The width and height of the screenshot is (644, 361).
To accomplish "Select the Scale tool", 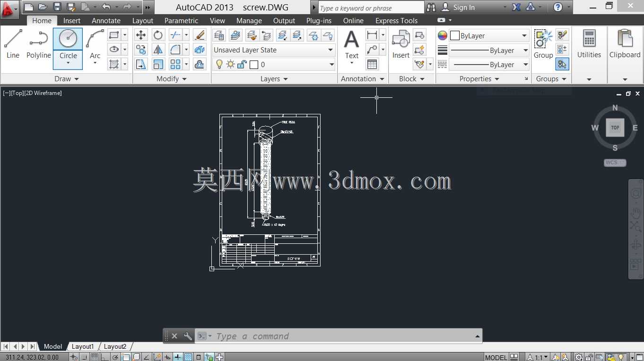I will [x=158, y=64].
